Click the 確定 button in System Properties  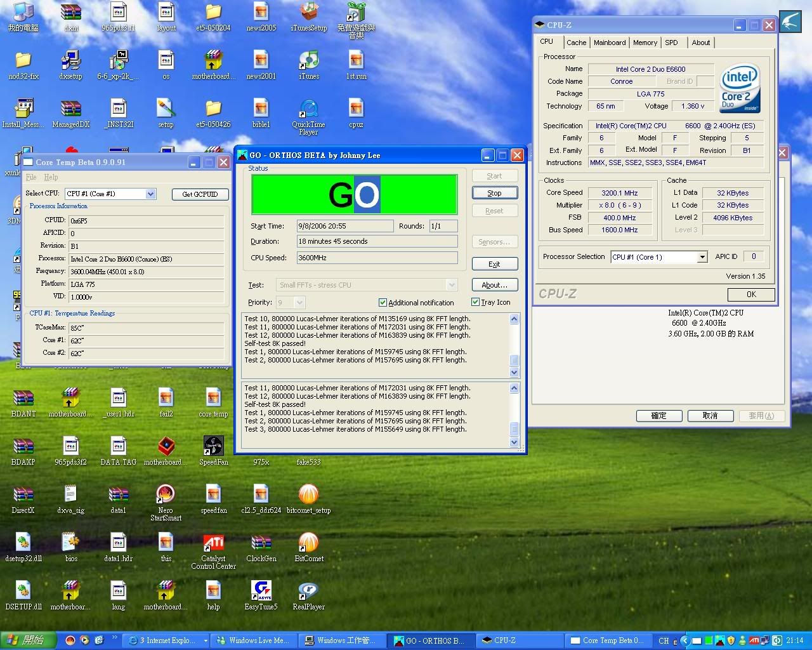pos(658,416)
